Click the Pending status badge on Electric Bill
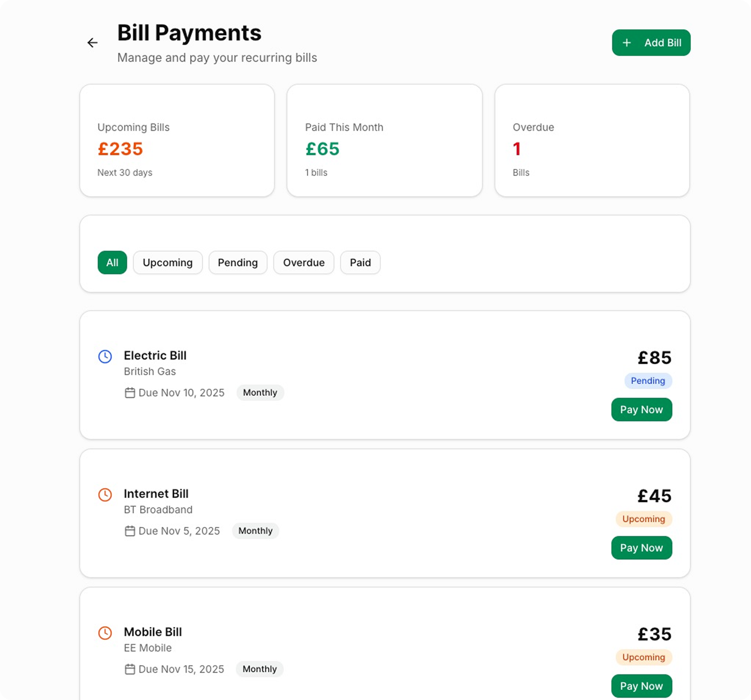 [648, 381]
